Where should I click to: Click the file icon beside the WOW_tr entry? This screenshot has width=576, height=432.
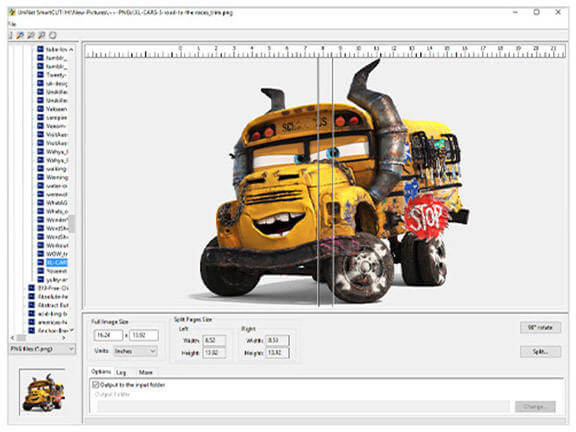40,254
